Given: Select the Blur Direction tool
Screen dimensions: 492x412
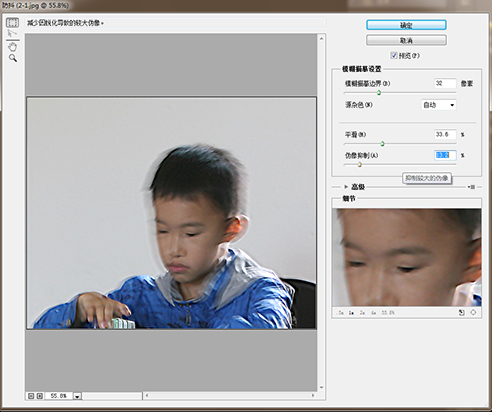Looking at the screenshot, I should [x=12, y=33].
